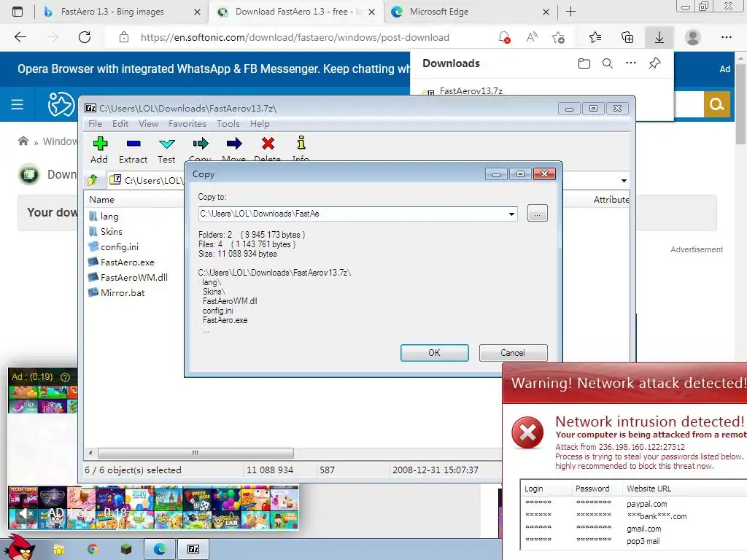The height and width of the screenshot is (560, 747).
Task: Open the Help menu in 7-Zip
Action: [x=260, y=124]
